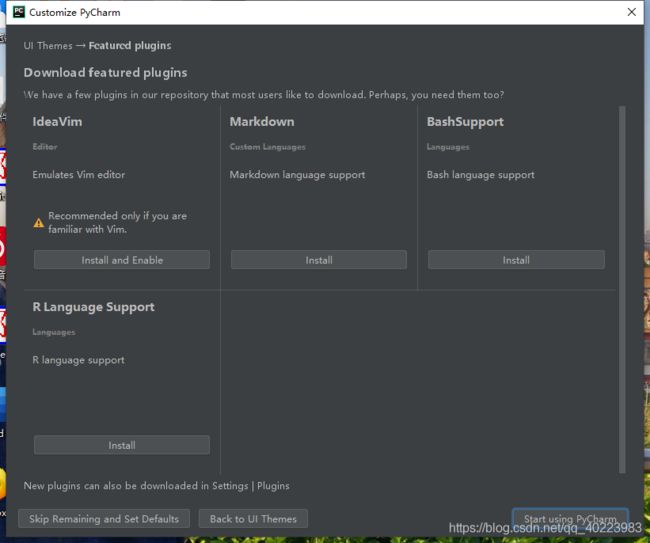Click the plugins panel vertical scrollbar
Image resolution: width=650 pixels, height=543 pixels.
tap(622, 289)
